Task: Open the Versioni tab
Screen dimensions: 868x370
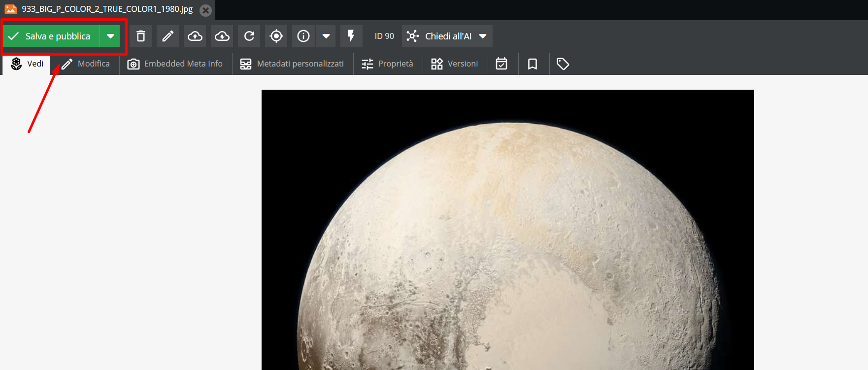Action: point(455,64)
